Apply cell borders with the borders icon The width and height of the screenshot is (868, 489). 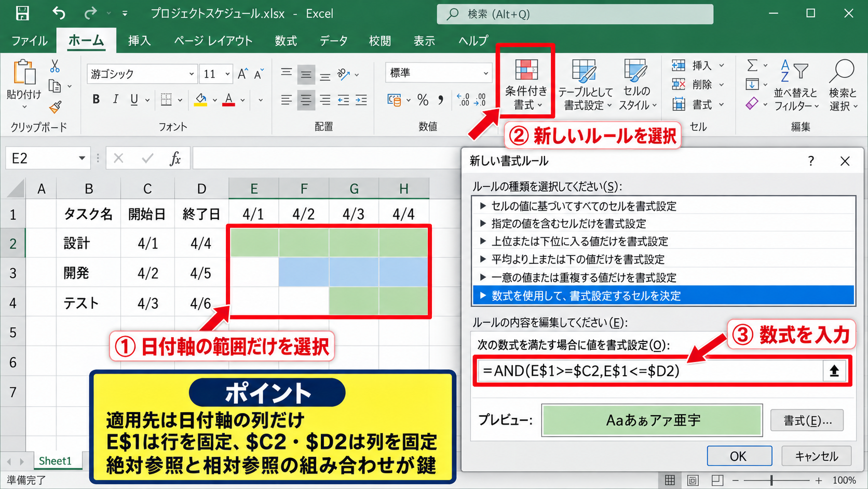(166, 99)
